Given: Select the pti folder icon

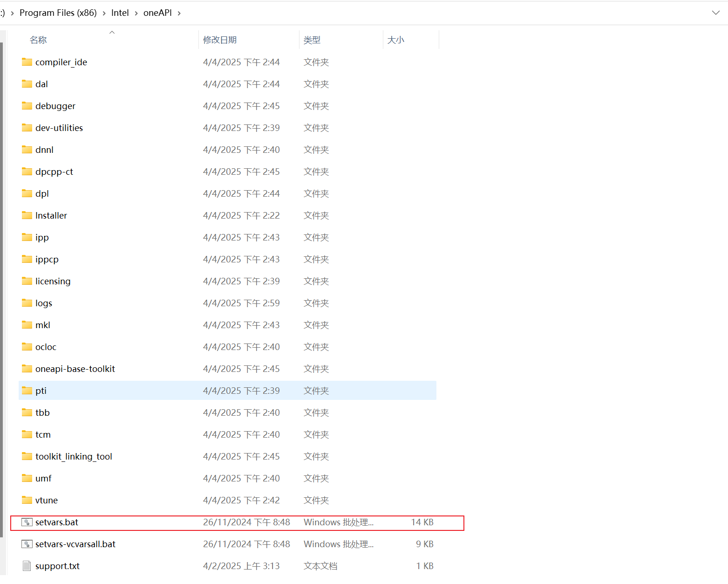Looking at the screenshot, I should click(x=27, y=391).
